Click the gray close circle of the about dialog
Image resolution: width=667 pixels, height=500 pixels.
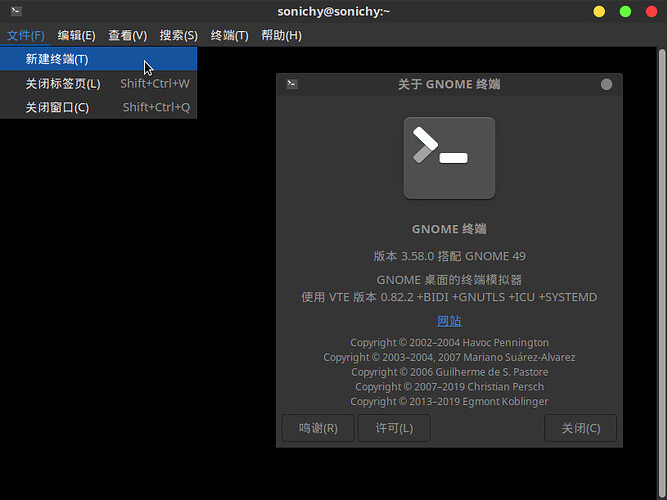pos(607,84)
